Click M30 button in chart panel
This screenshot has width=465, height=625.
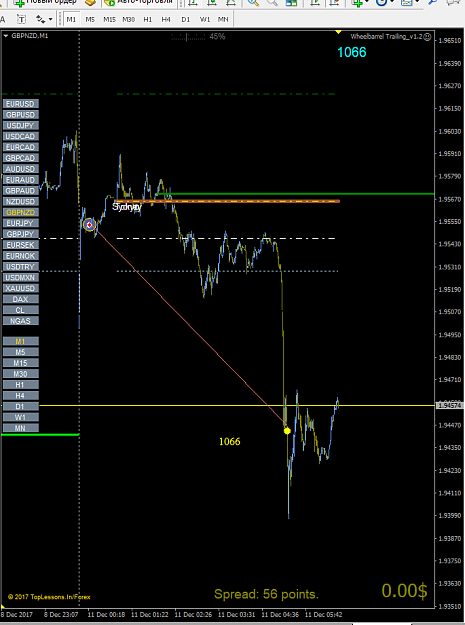coord(21,374)
